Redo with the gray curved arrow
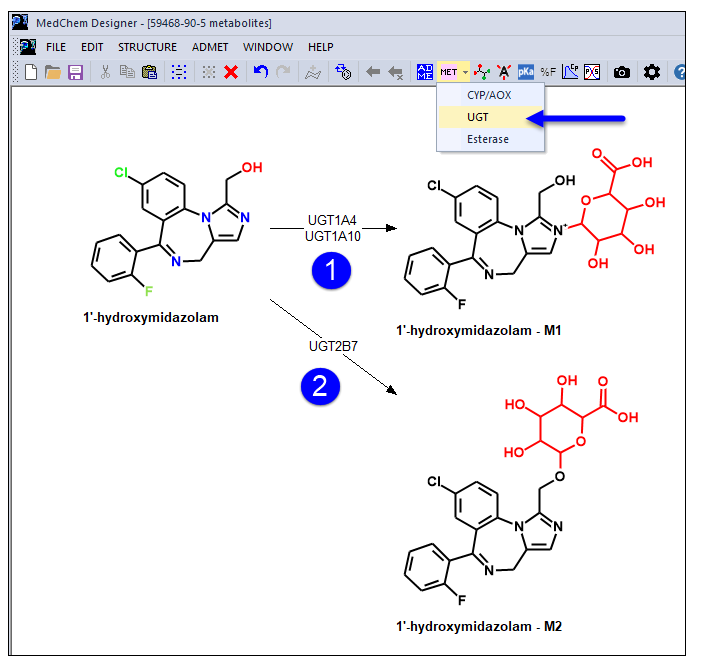The width and height of the screenshot is (706, 670). click(x=283, y=72)
